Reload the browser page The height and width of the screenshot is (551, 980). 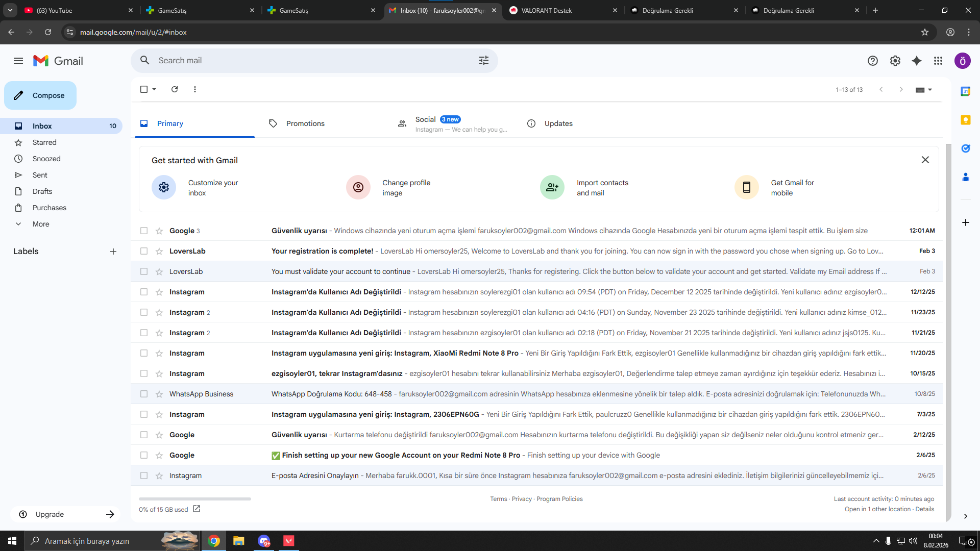point(48,32)
